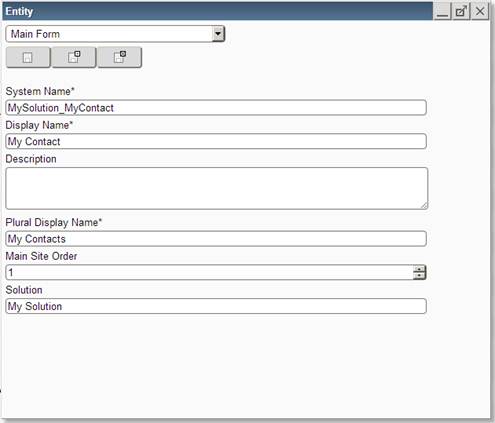This screenshot has width=495, height=423.
Task: Click the Plural Display Name field
Action: (x=216, y=239)
